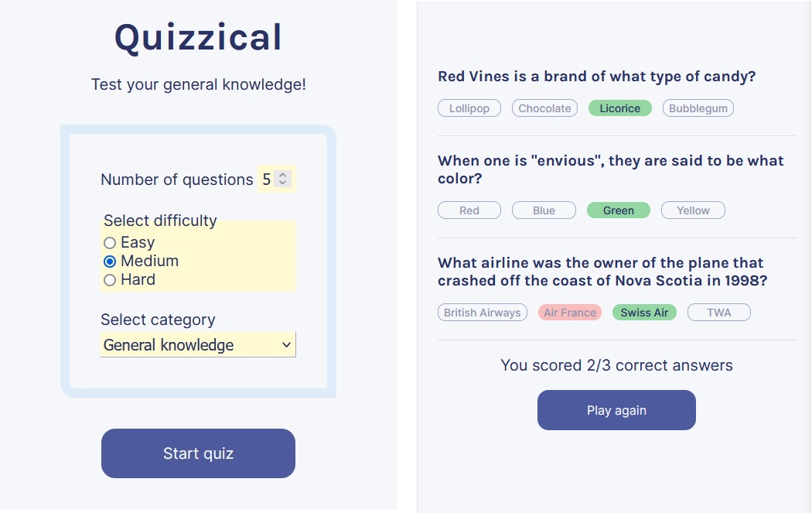Select Blue as the envy color

coord(544,210)
